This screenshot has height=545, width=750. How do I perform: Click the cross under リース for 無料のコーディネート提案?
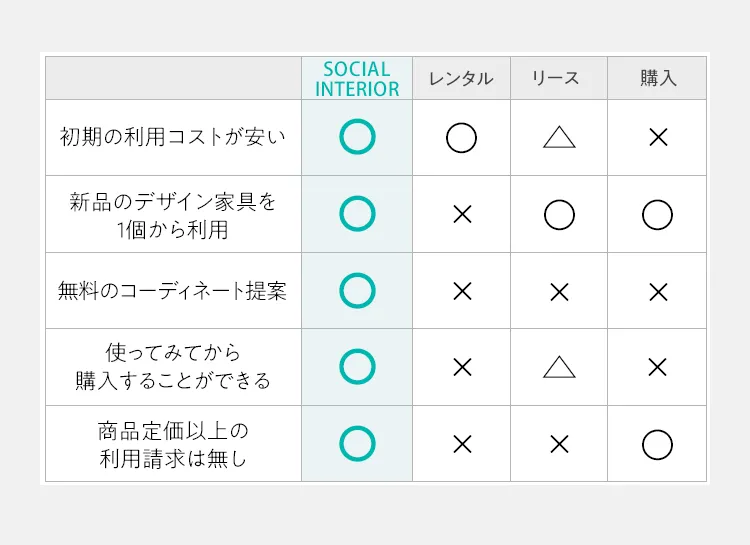point(559,292)
